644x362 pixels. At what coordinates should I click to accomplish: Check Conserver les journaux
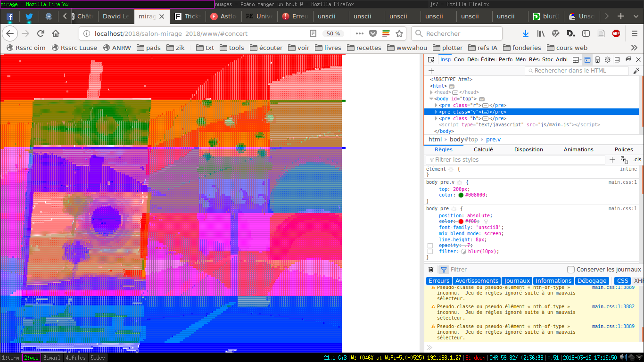pyautogui.click(x=571, y=270)
